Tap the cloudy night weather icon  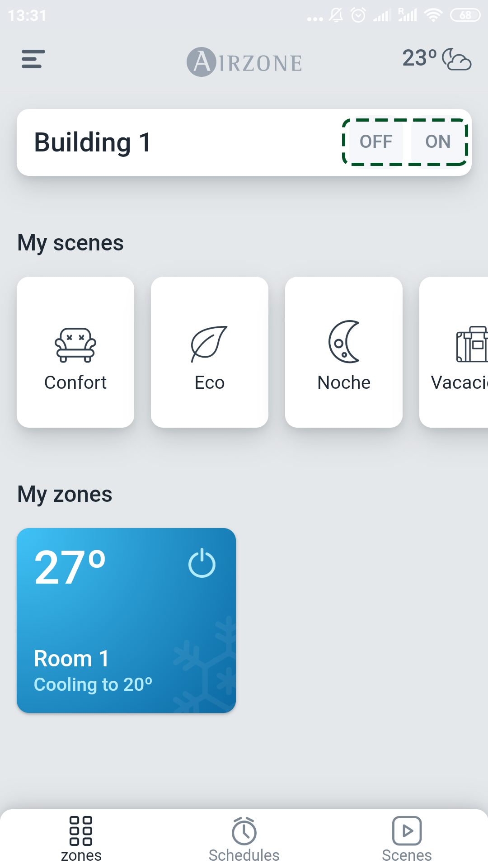coord(456,59)
